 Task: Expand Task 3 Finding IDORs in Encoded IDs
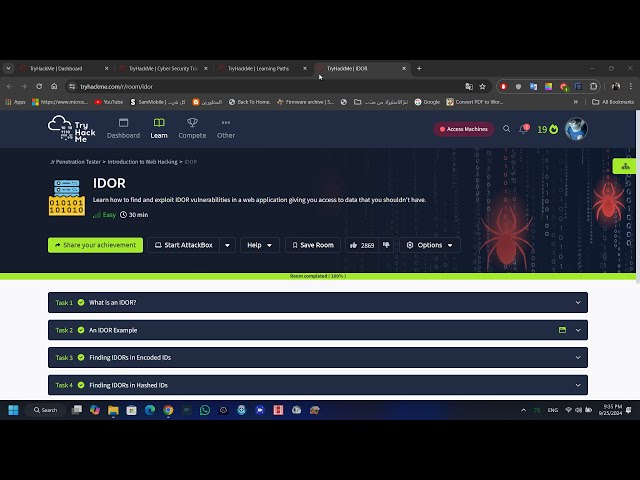point(318,358)
